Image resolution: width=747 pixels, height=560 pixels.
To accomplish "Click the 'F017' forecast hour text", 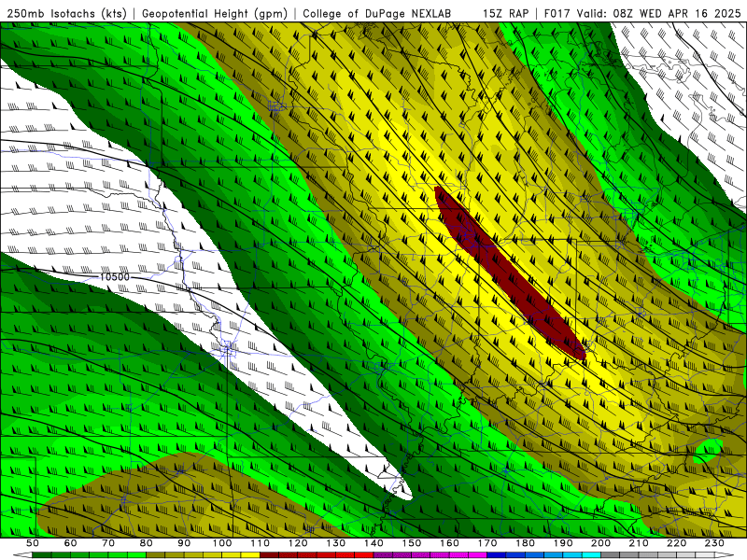I will pyautogui.click(x=557, y=13).
